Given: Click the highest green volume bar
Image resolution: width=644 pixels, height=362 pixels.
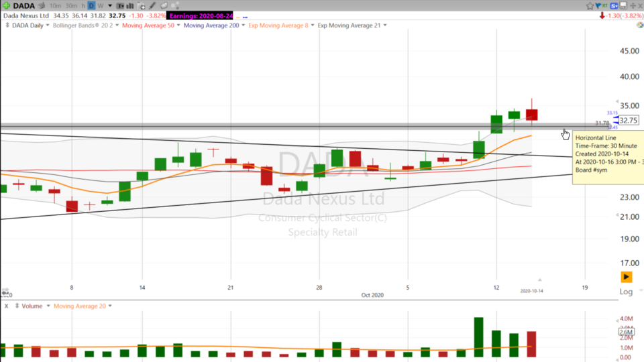Looking at the screenshot, I should pyautogui.click(x=478, y=337).
